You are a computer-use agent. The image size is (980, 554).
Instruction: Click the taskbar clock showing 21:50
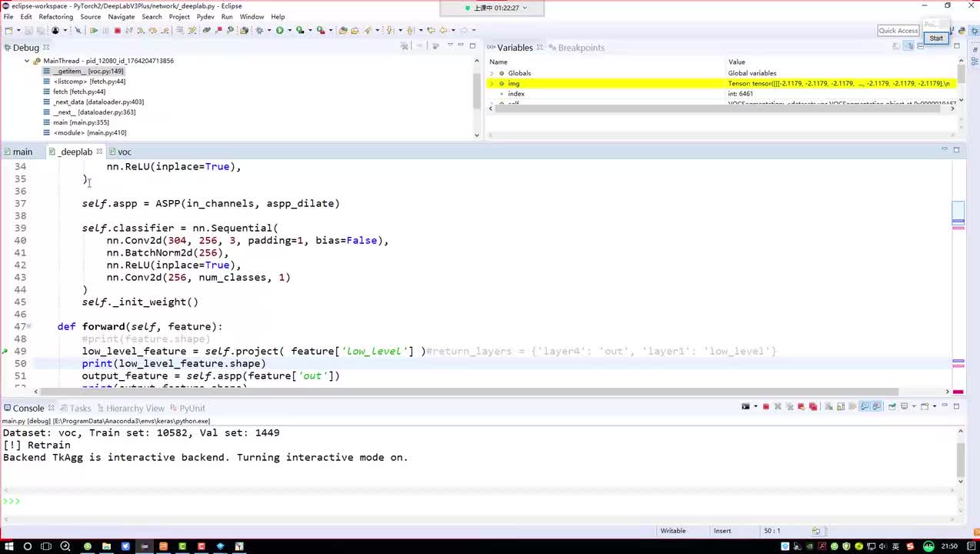(951, 546)
